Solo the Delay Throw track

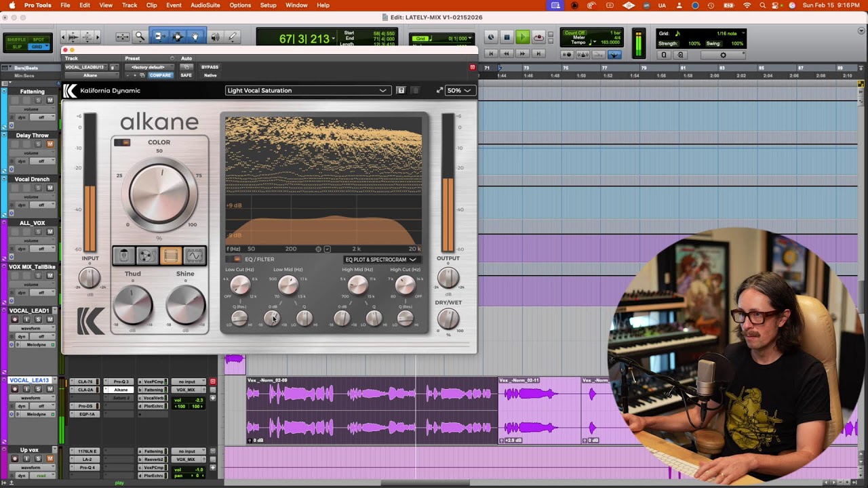coord(38,144)
